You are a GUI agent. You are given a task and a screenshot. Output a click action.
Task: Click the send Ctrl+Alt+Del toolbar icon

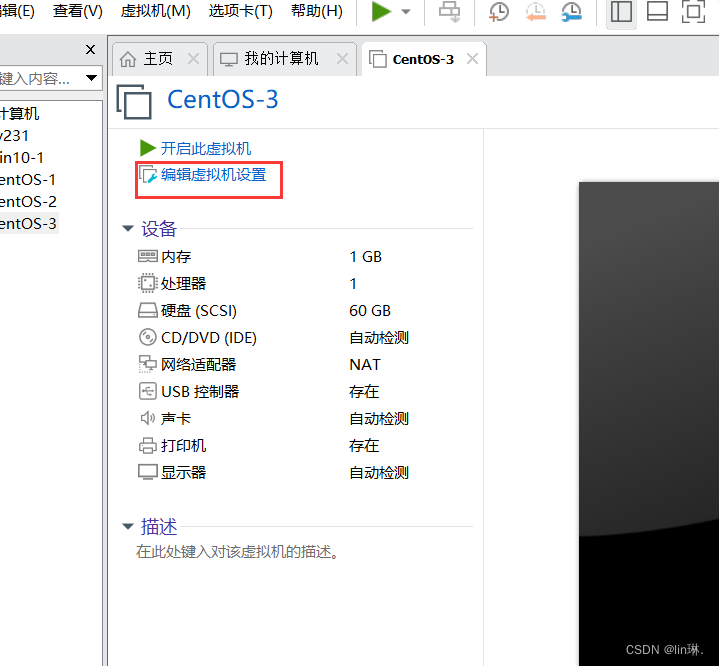point(450,11)
